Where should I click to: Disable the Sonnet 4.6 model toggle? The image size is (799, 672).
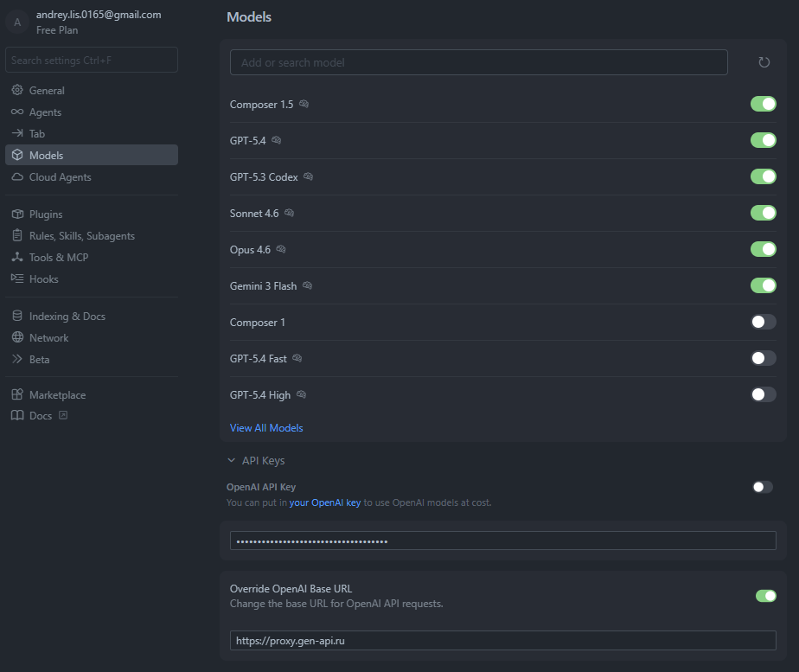pos(763,213)
